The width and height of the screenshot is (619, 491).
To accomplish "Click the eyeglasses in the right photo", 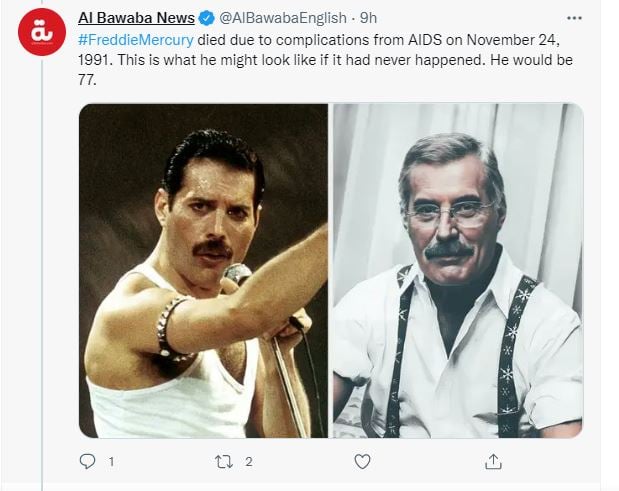I will click(450, 211).
